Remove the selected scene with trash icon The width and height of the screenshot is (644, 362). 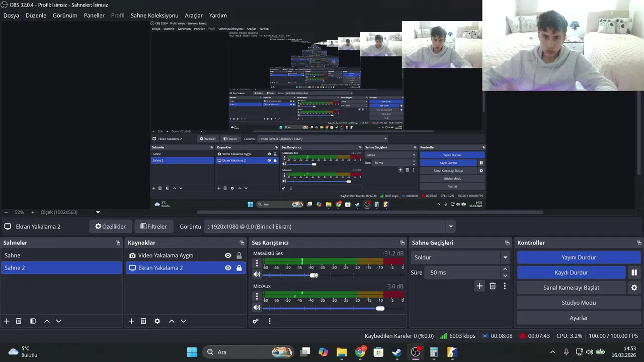19,321
